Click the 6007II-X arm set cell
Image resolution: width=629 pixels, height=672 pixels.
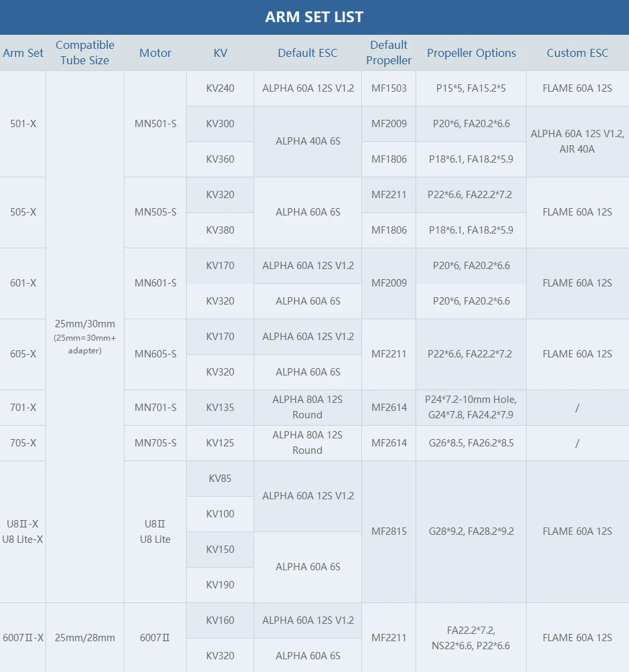pyautogui.click(x=23, y=638)
